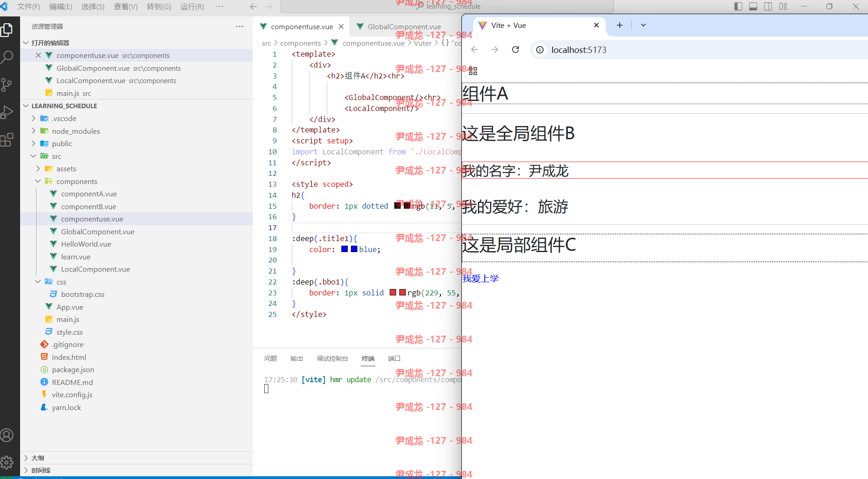Expand the assets folder
Screen dimensions: 868x479
38,168
